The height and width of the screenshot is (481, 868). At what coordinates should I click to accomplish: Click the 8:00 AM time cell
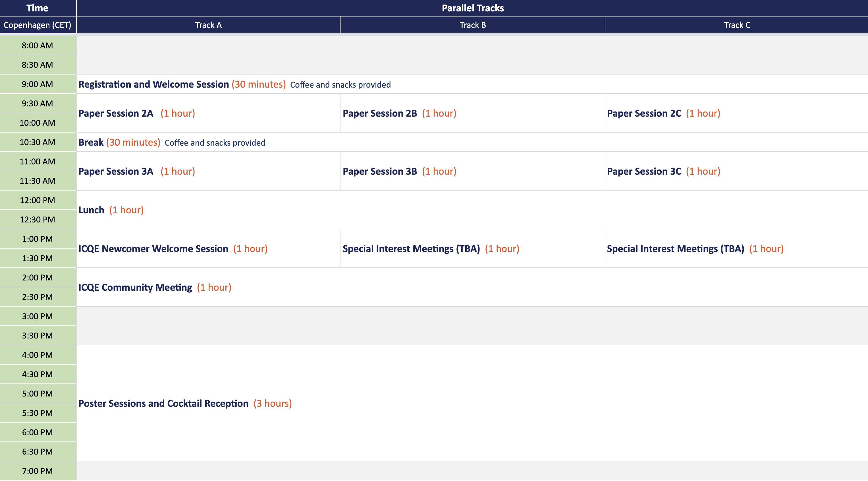tap(38, 46)
